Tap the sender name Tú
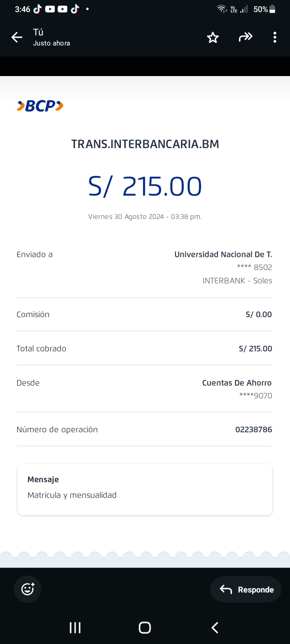This screenshot has width=290, height=644. point(38,32)
